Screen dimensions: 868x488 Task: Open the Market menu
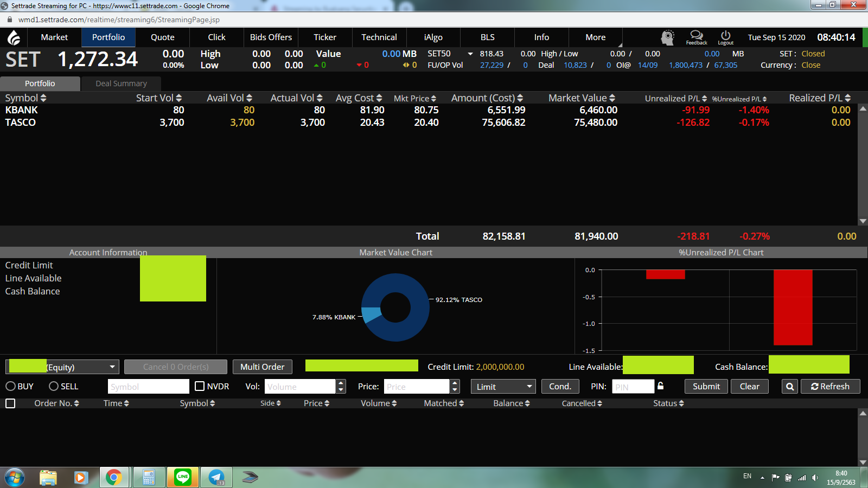54,37
